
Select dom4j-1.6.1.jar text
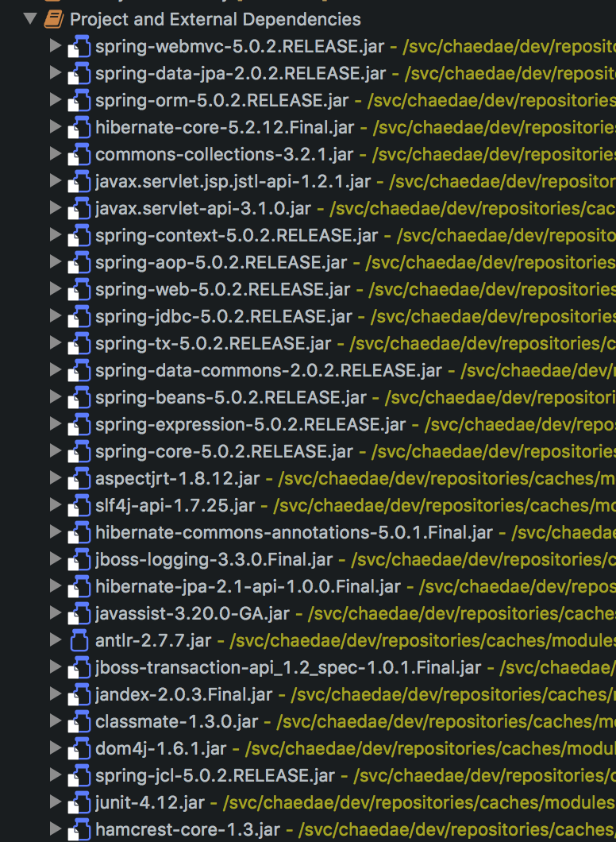(161, 748)
